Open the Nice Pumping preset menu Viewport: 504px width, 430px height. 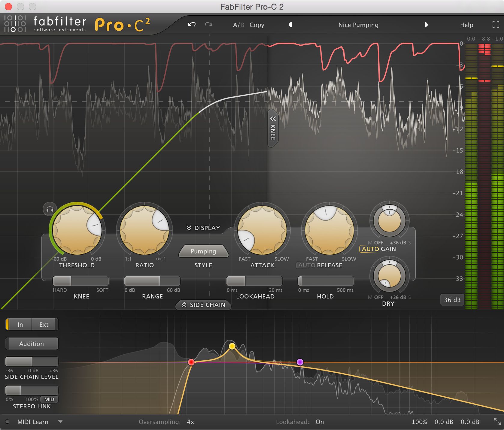[x=358, y=25]
